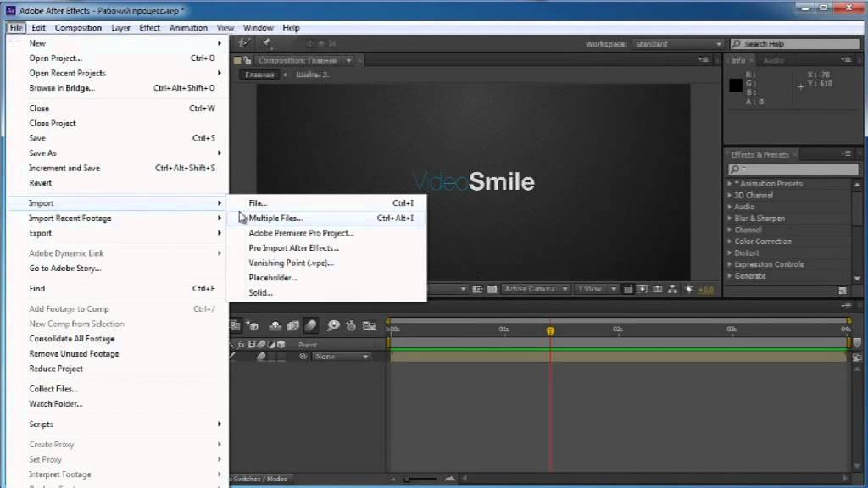This screenshot has width=868, height=488.
Task: Expand Blur & Sharpen effects category
Action: 730,218
